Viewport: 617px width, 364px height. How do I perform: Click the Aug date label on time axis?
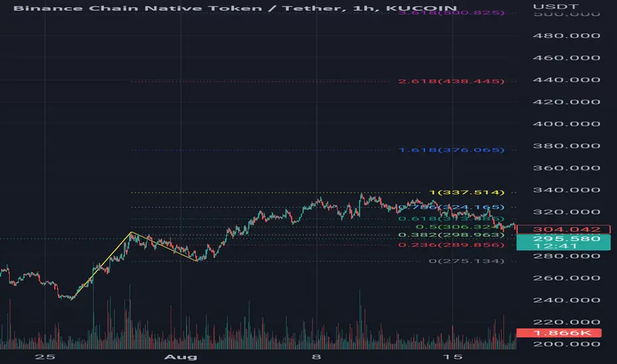[181, 357]
